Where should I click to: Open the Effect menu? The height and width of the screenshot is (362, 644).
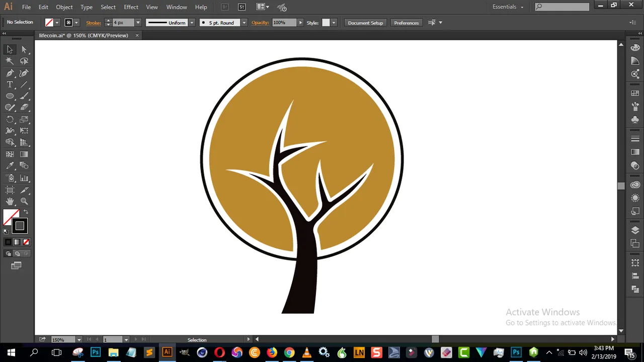131,7
